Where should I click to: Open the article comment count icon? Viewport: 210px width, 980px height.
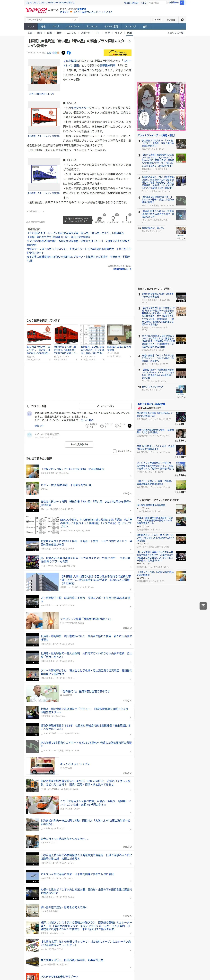click(x=49, y=53)
